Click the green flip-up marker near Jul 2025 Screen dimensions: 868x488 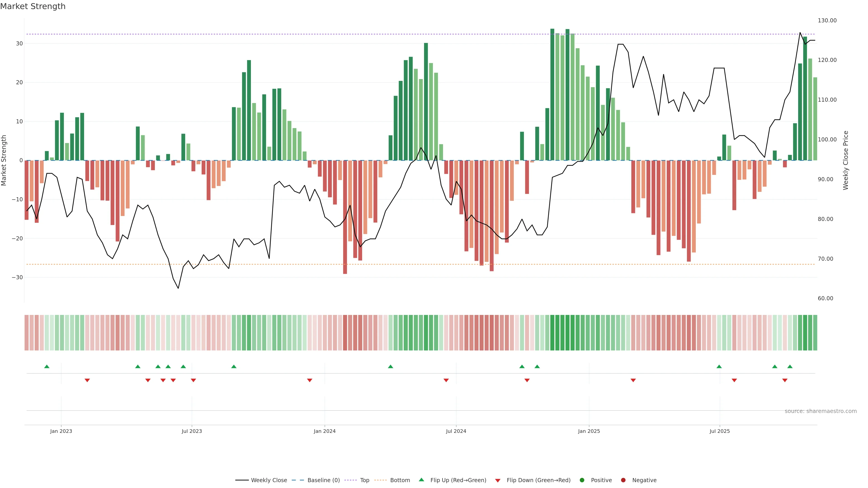[719, 366]
